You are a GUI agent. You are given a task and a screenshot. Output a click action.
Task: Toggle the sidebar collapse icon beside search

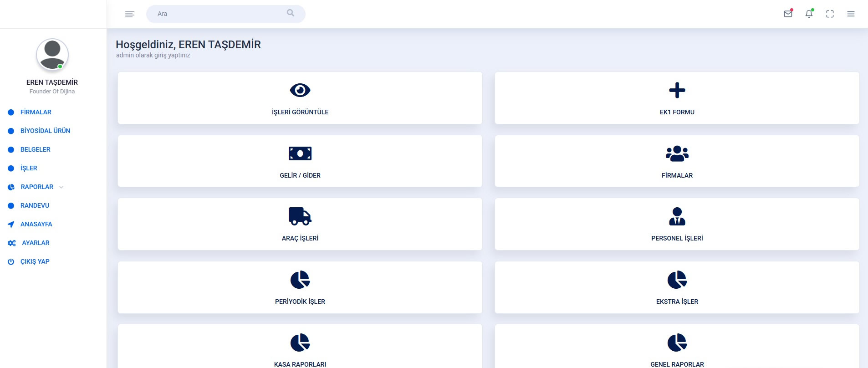pos(130,14)
